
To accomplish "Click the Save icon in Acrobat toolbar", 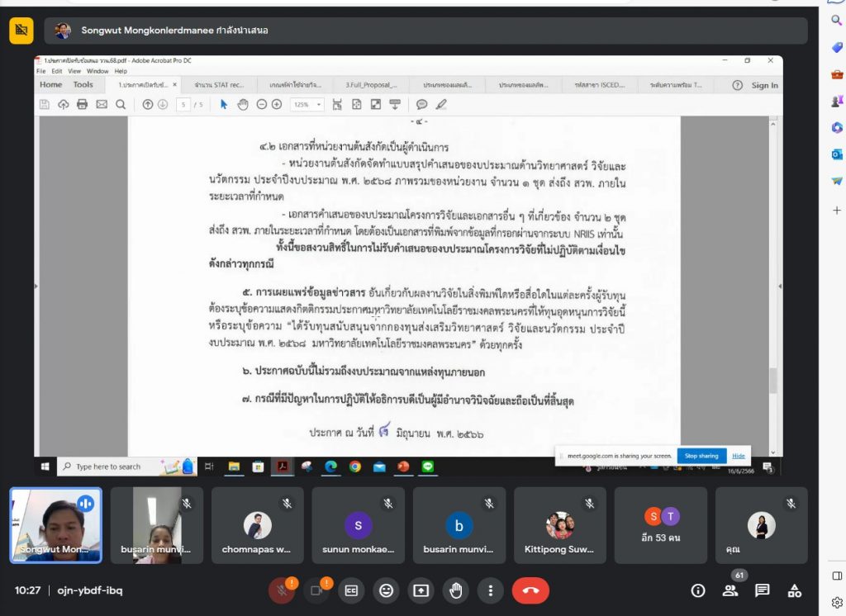I will pyautogui.click(x=45, y=105).
